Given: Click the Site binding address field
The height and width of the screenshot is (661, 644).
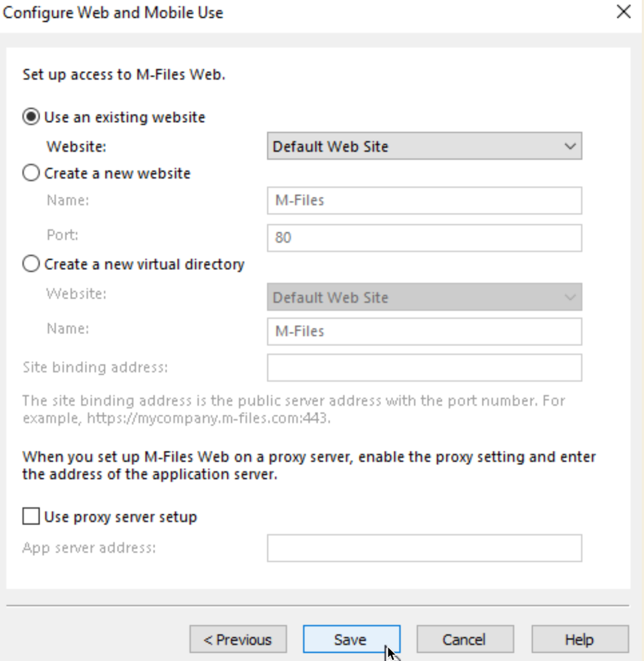Looking at the screenshot, I should pyautogui.click(x=425, y=368).
